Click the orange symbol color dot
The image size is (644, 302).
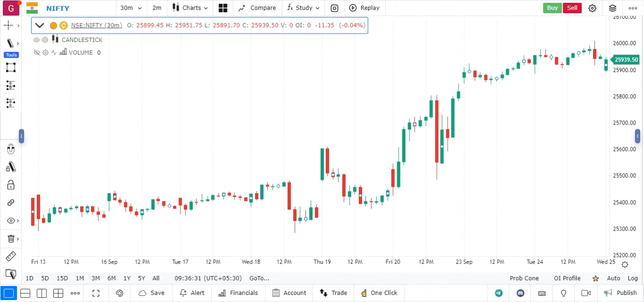(x=53, y=25)
